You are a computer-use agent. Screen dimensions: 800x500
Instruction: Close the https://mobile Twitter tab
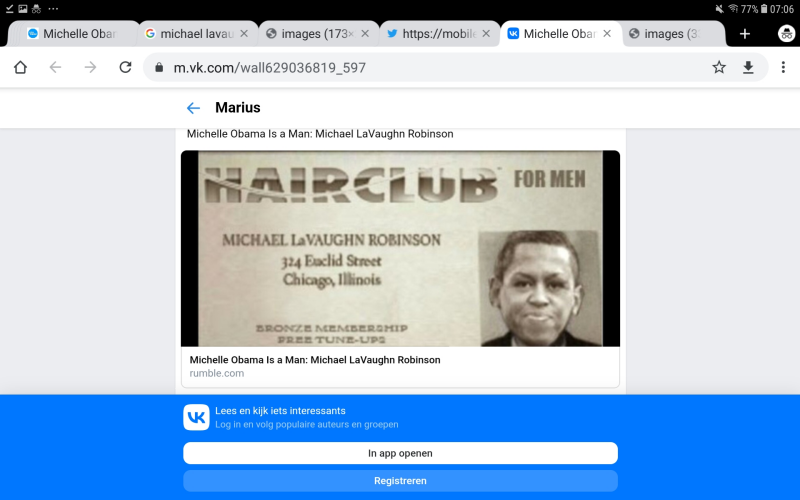(x=486, y=34)
